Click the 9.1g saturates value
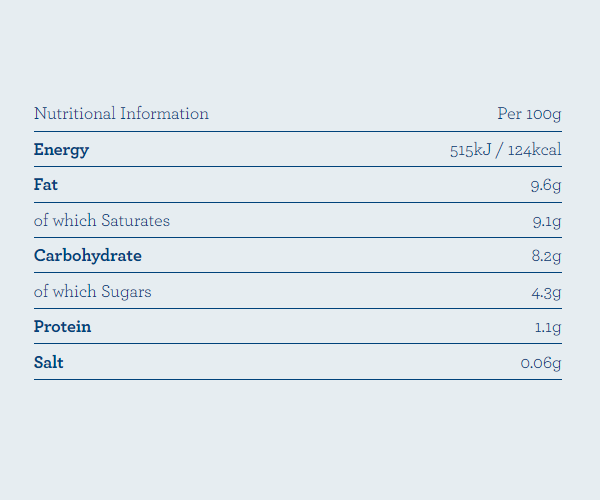This screenshot has width=600, height=500. coord(547,221)
